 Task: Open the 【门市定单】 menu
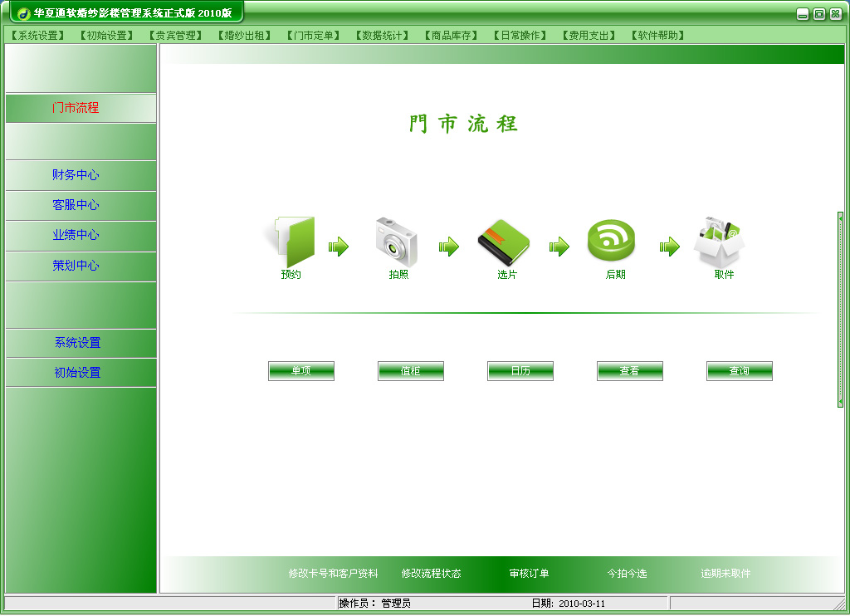pyautogui.click(x=313, y=35)
